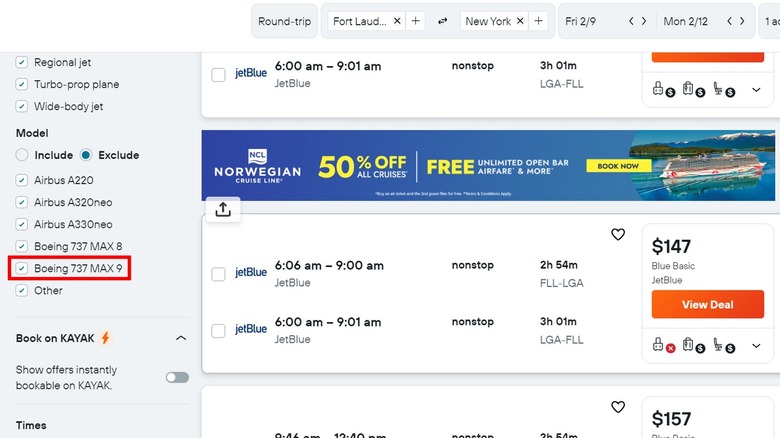Screen dimensions: 780x438
Task: Click View Deal for the $147 fare
Action: pos(707,304)
